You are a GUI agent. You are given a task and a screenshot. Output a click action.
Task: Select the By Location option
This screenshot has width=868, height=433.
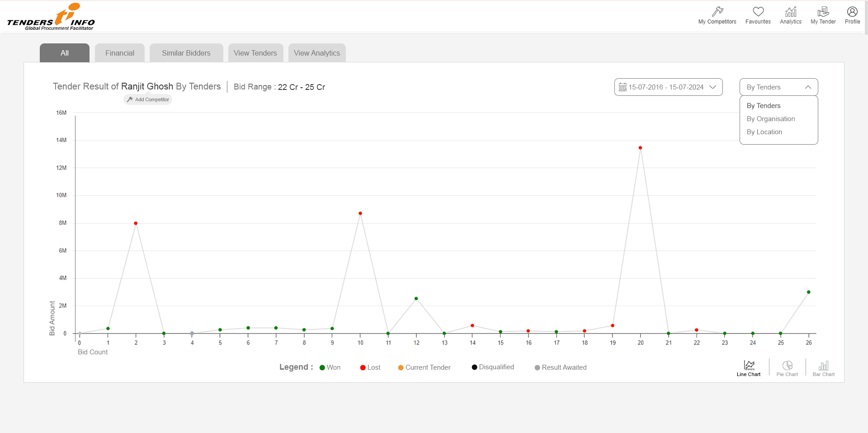[x=764, y=132]
